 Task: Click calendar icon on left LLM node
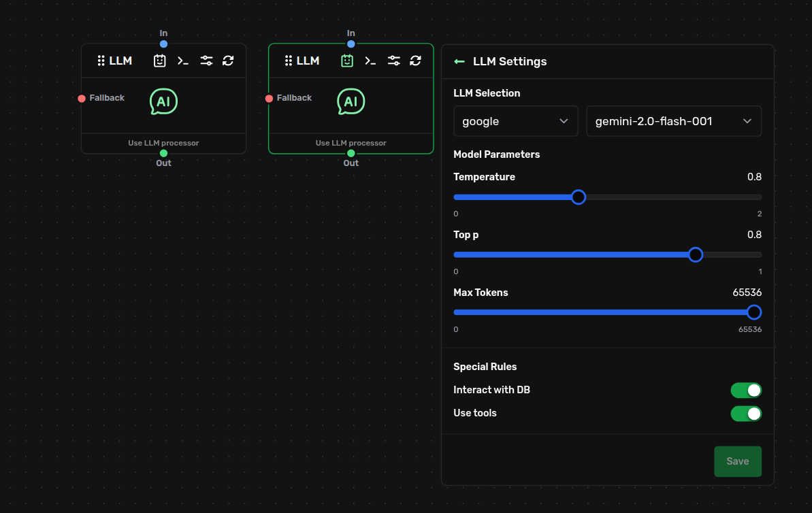pos(159,61)
